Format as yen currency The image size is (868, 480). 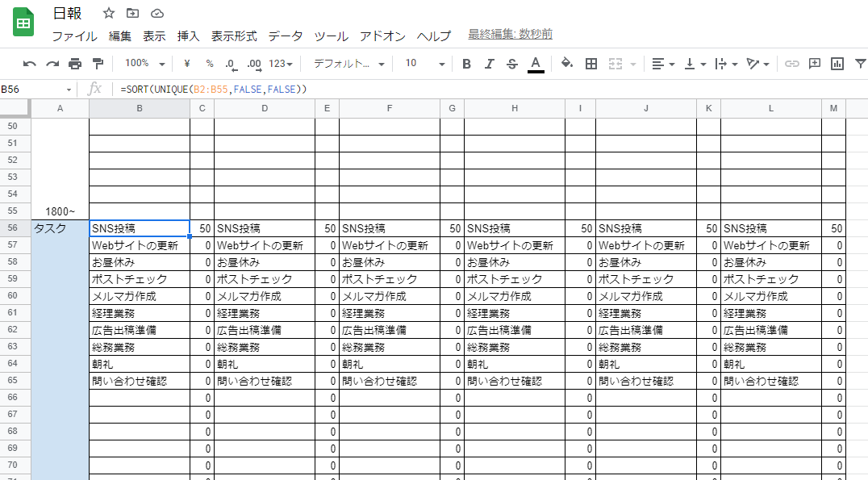click(187, 64)
